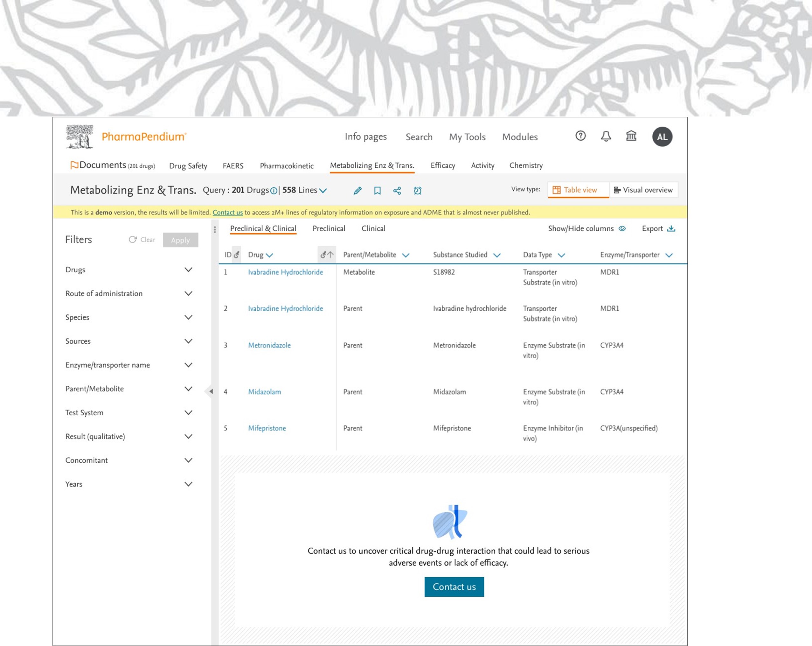The width and height of the screenshot is (812, 646).
Task: Switch to Chemistry tab
Action: pos(526,165)
